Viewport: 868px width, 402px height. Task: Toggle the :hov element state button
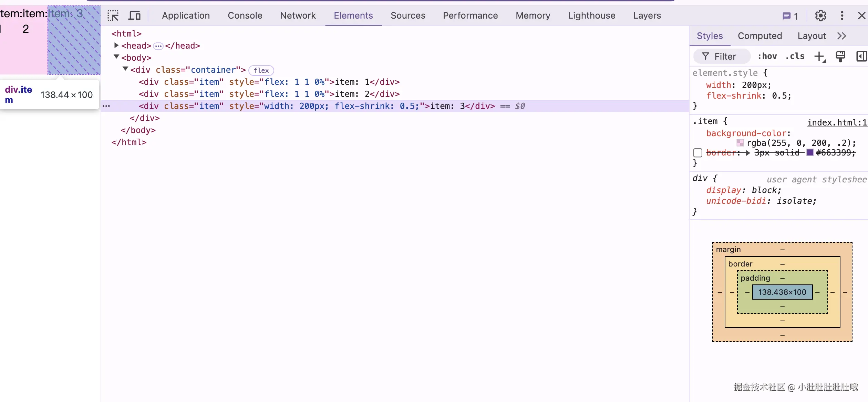pyautogui.click(x=767, y=57)
